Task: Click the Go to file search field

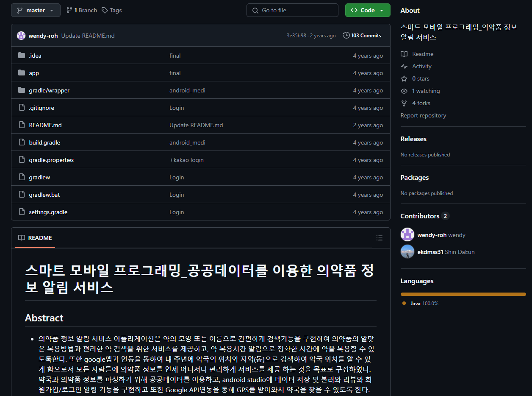Action: tap(292, 10)
